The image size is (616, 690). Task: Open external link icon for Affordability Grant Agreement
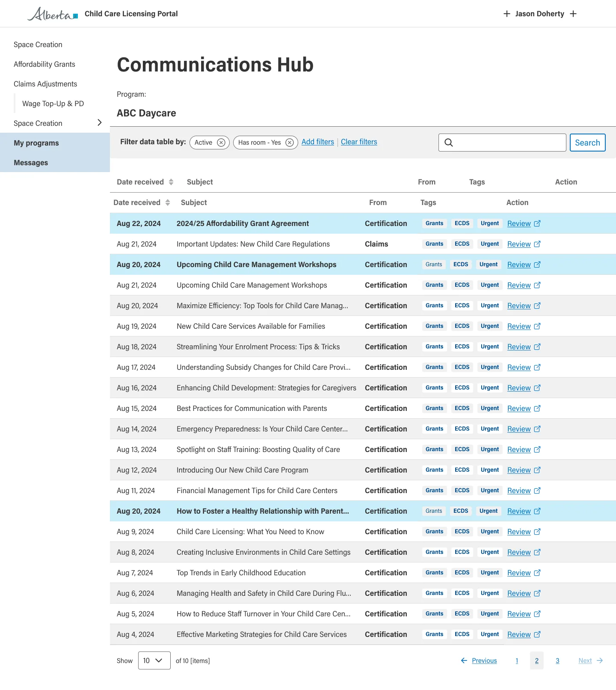tap(537, 223)
